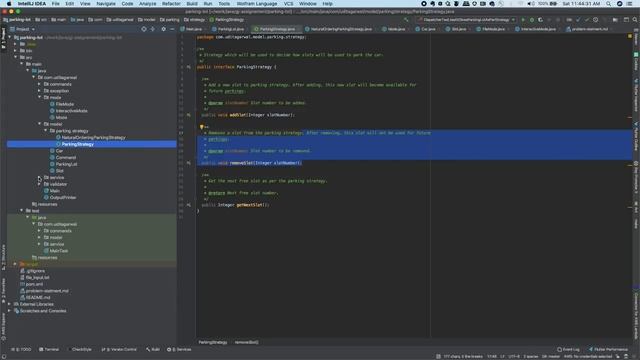Select InteractiveMode in project tree
This screenshot has width=640, height=360.
click(71, 111)
